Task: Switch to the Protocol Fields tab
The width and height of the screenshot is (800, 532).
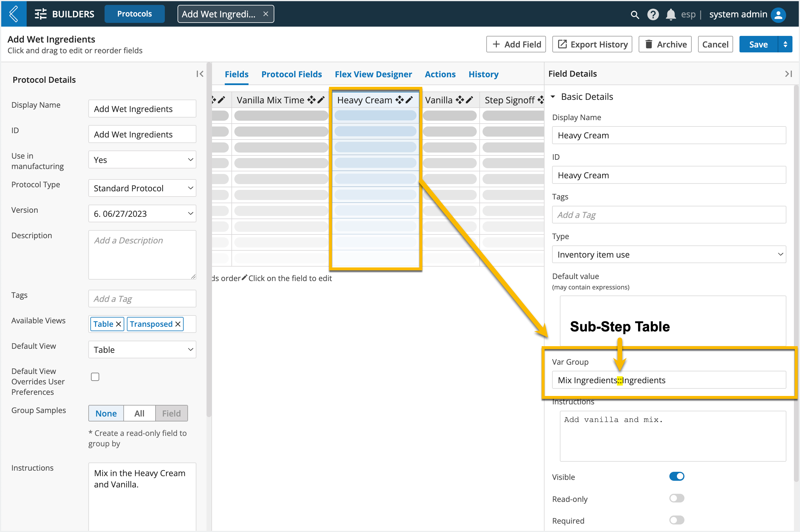Action: click(292, 74)
